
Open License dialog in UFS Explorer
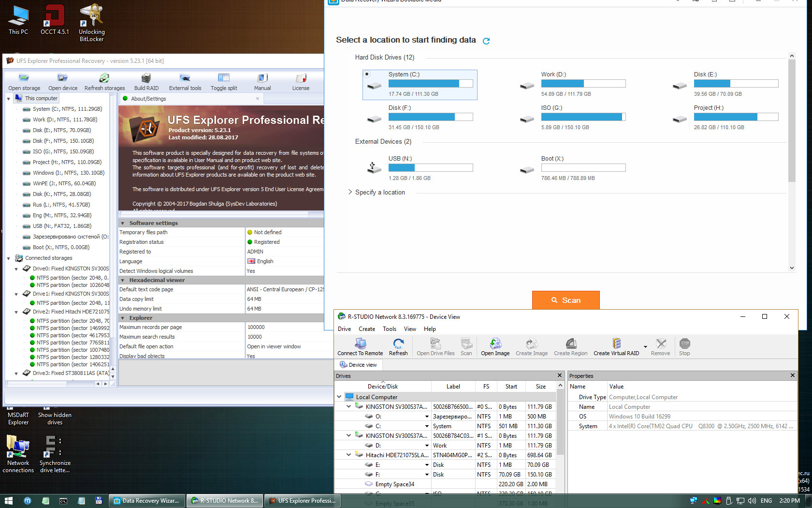pyautogui.click(x=301, y=82)
